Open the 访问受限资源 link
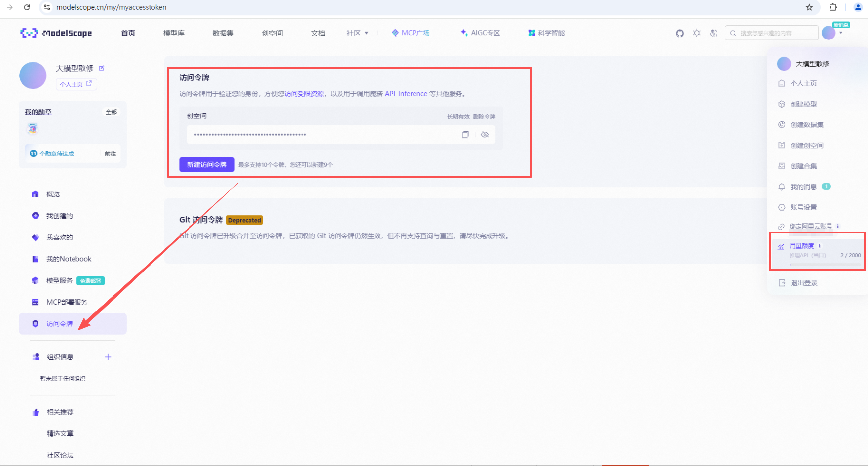 click(304, 94)
